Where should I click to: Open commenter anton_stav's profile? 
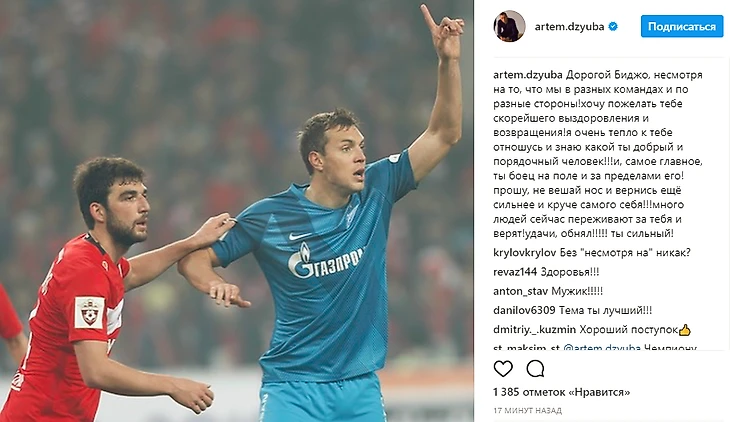pos(520,291)
